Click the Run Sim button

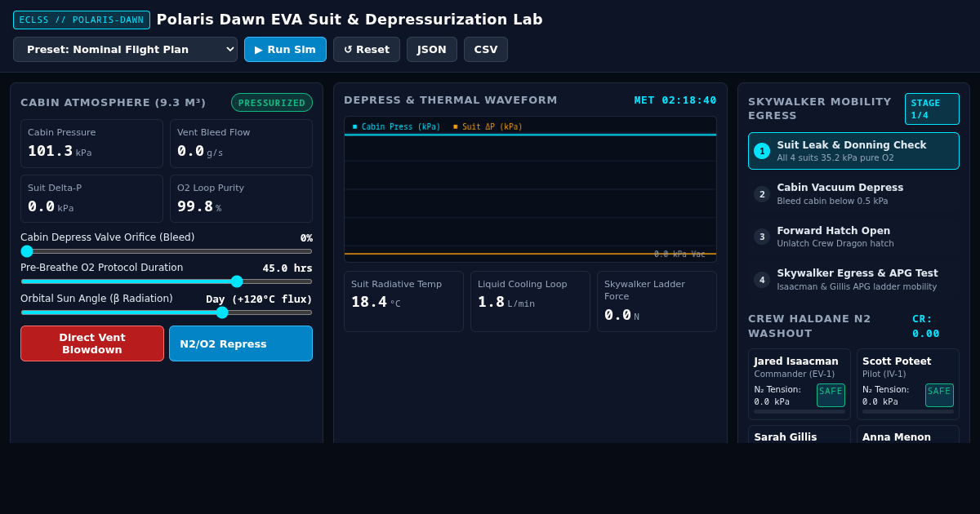click(x=285, y=49)
